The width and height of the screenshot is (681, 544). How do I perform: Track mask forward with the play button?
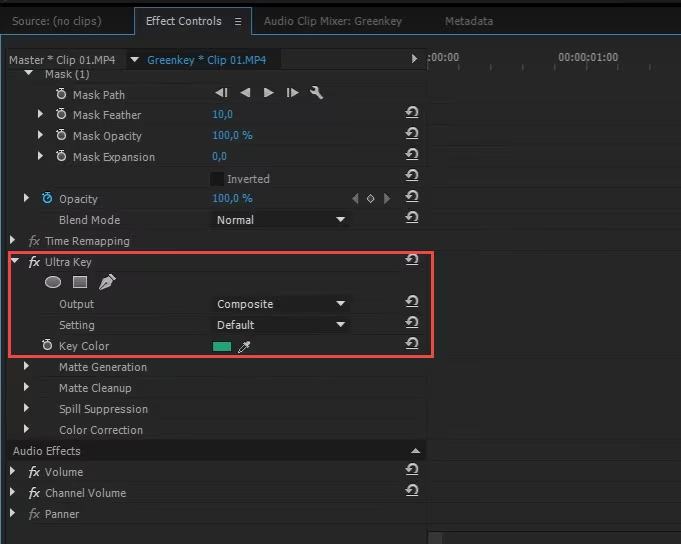tap(269, 93)
